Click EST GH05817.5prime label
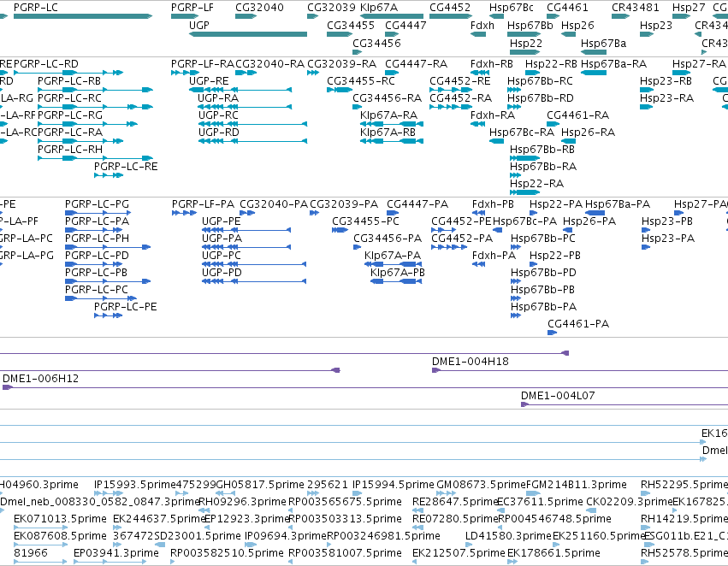Viewport: 728px width, 566px height. tap(260, 486)
